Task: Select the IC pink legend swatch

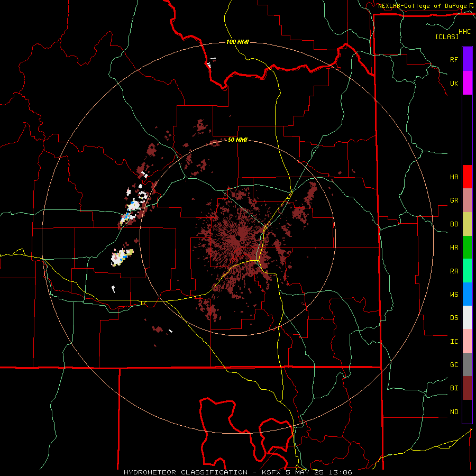Action: [x=467, y=341]
